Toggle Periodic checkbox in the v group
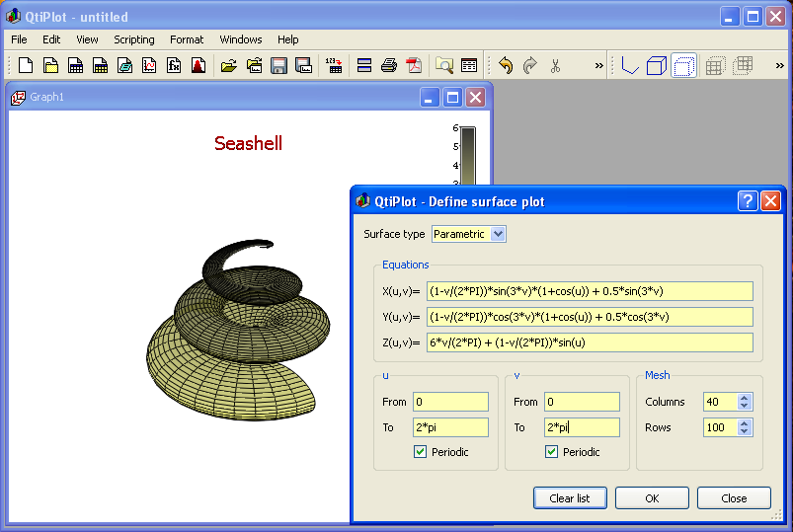The height and width of the screenshot is (532, 793). pos(552,452)
